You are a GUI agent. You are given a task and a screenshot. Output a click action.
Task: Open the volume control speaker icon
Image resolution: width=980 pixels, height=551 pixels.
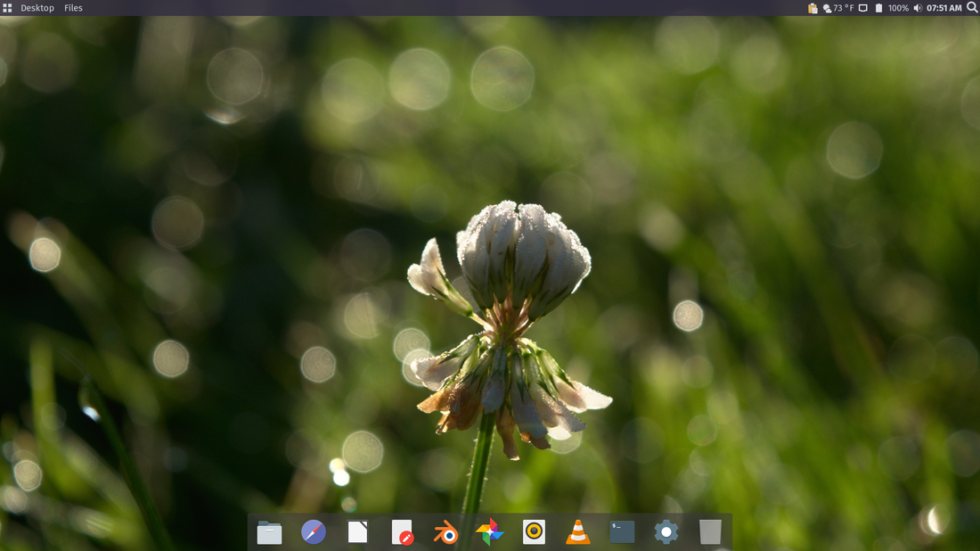[x=918, y=8]
